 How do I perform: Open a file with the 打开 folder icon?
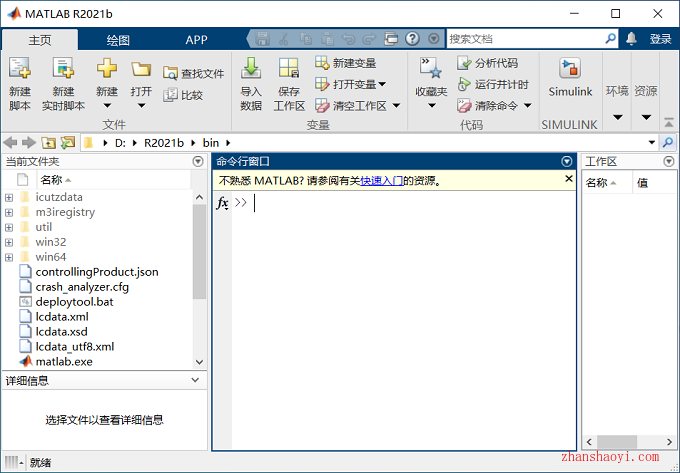(141, 83)
